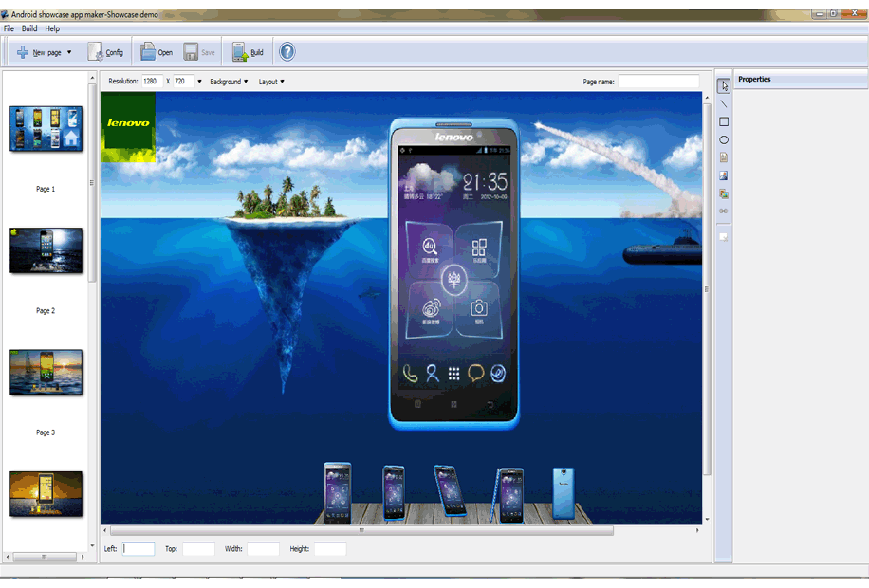The image size is (869, 588).
Task: Open the Config settings
Action: tap(107, 52)
